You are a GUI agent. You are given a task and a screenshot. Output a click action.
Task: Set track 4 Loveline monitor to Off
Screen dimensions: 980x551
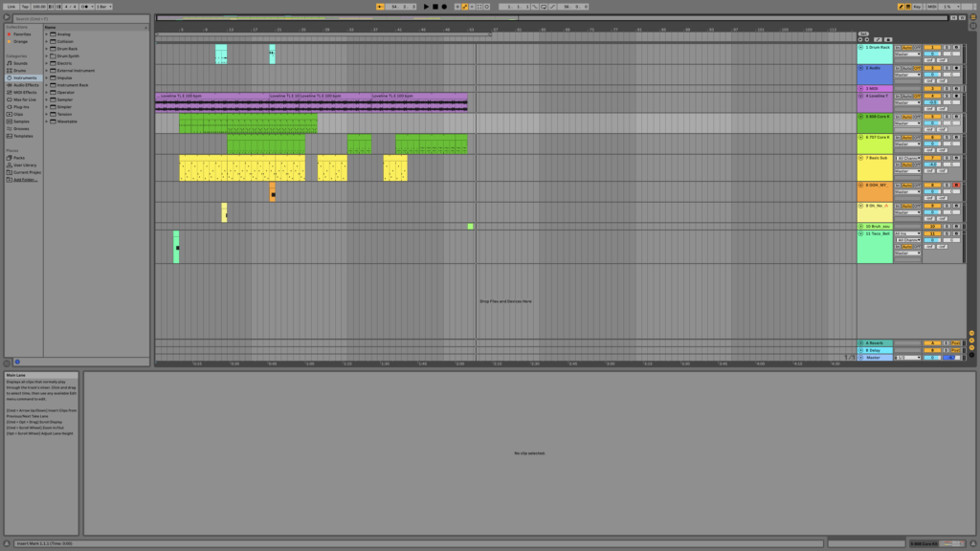(917, 97)
